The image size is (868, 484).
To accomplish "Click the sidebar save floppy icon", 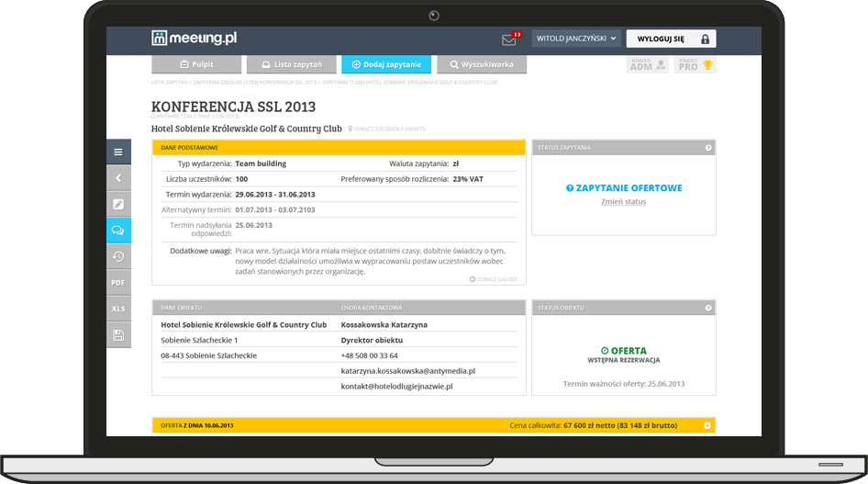I will [118, 335].
